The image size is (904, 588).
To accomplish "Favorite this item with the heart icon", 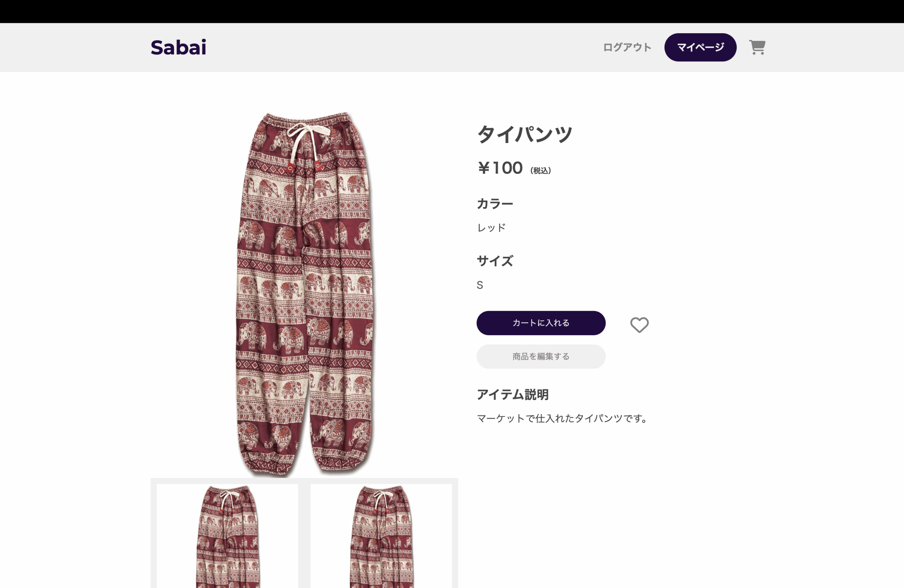I will 639,325.
